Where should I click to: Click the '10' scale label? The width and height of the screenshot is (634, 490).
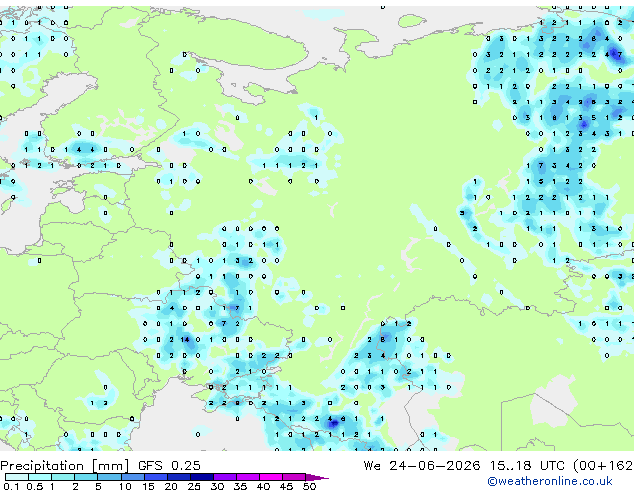(125, 486)
